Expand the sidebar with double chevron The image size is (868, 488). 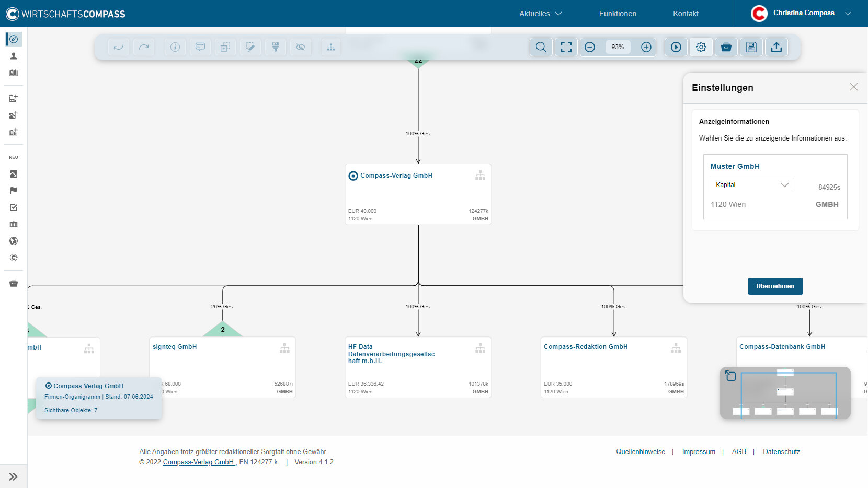(x=14, y=477)
